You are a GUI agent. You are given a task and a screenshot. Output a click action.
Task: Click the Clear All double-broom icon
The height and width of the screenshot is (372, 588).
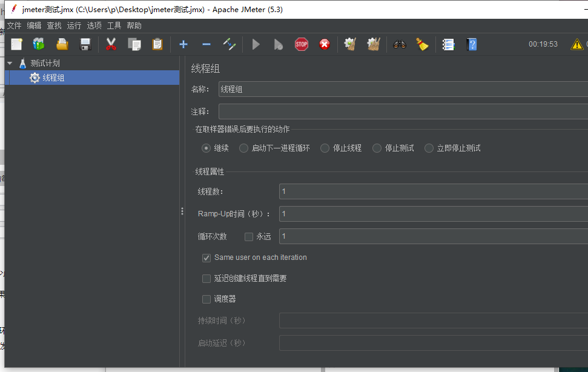click(x=374, y=44)
